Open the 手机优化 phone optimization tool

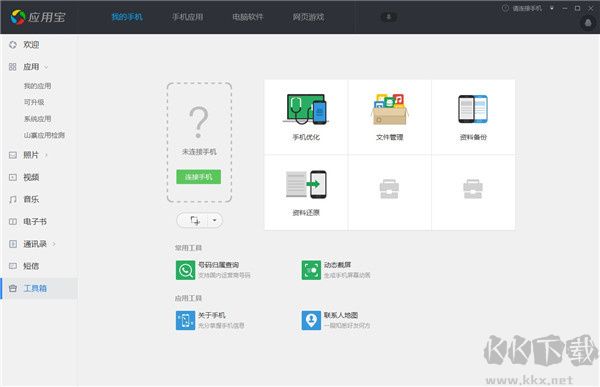coord(306,117)
